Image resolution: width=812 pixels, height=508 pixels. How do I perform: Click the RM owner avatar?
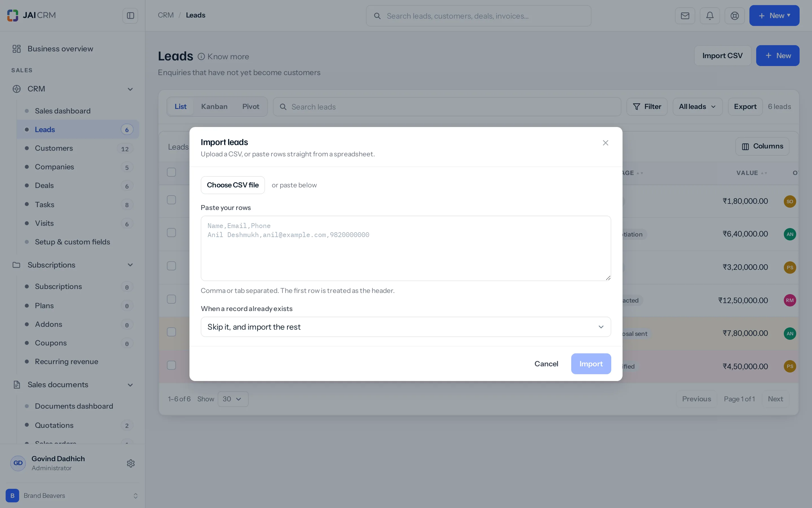789,300
